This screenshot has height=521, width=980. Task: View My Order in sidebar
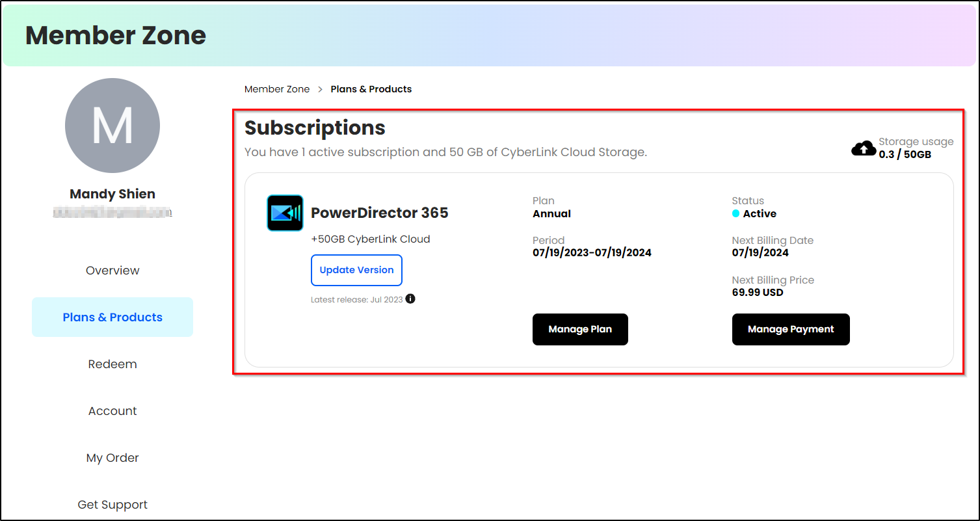113,458
